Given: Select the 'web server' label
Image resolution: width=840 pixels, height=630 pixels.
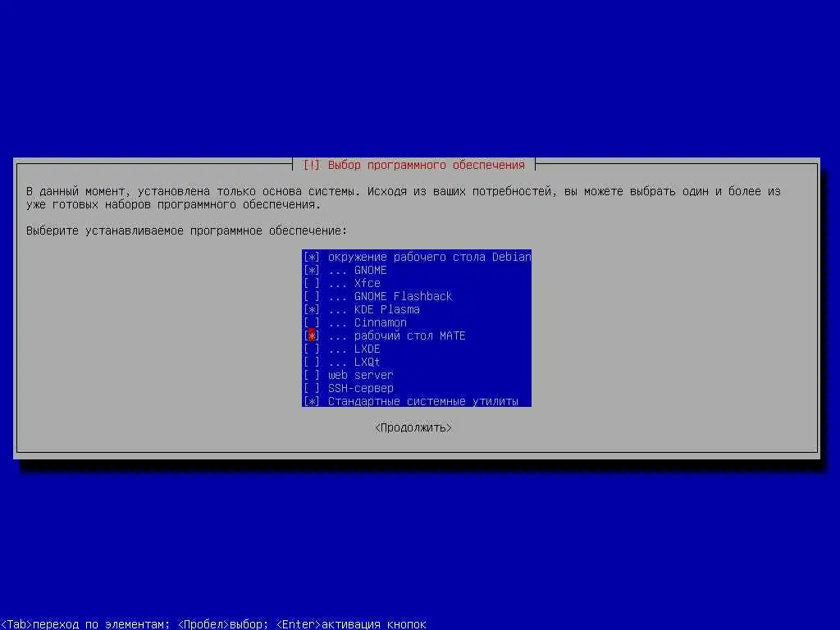Looking at the screenshot, I should pyautogui.click(x=361, y=375).
